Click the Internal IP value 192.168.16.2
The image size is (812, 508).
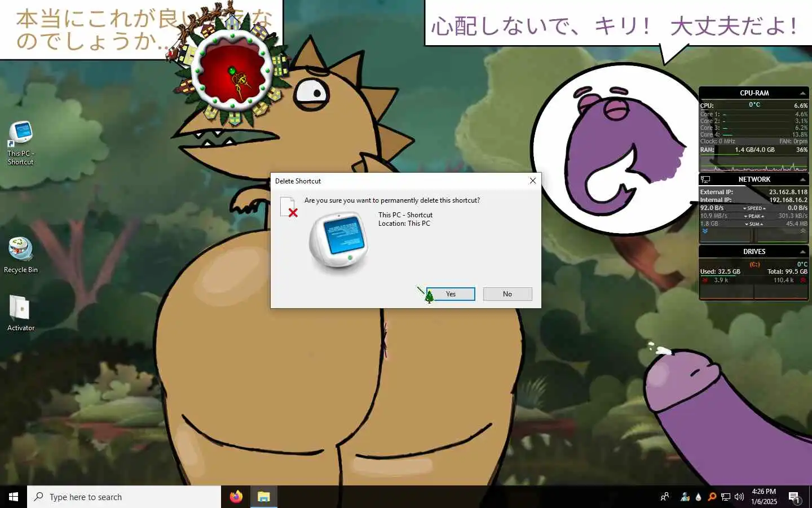788,200
